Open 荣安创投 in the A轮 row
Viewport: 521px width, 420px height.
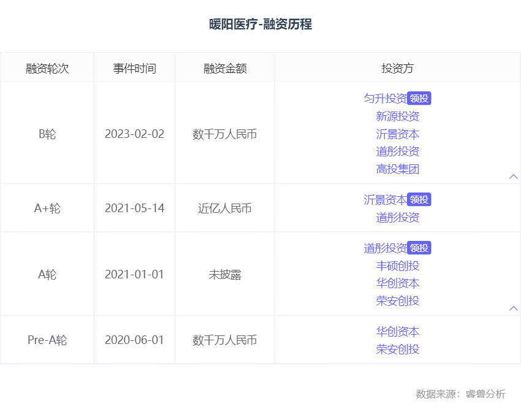[x=398, y=301]
